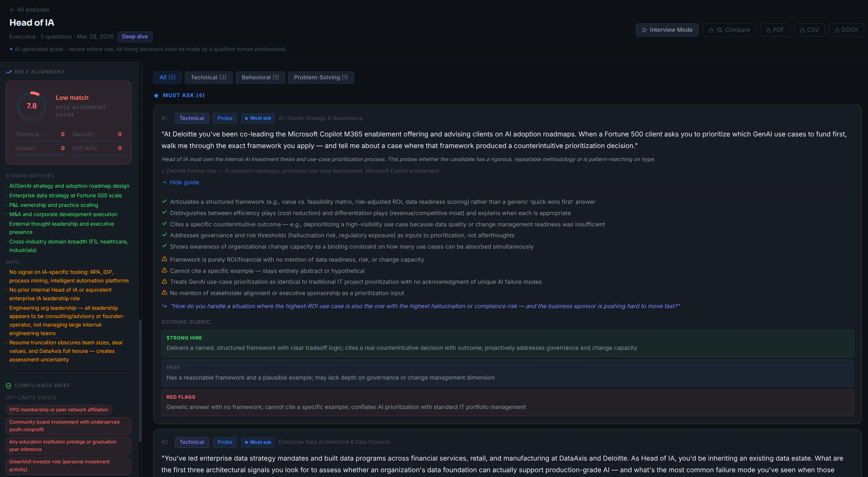This screenshot has width=868, height=477.
Task: Start Interview Mode
Action: click(667, 30)
